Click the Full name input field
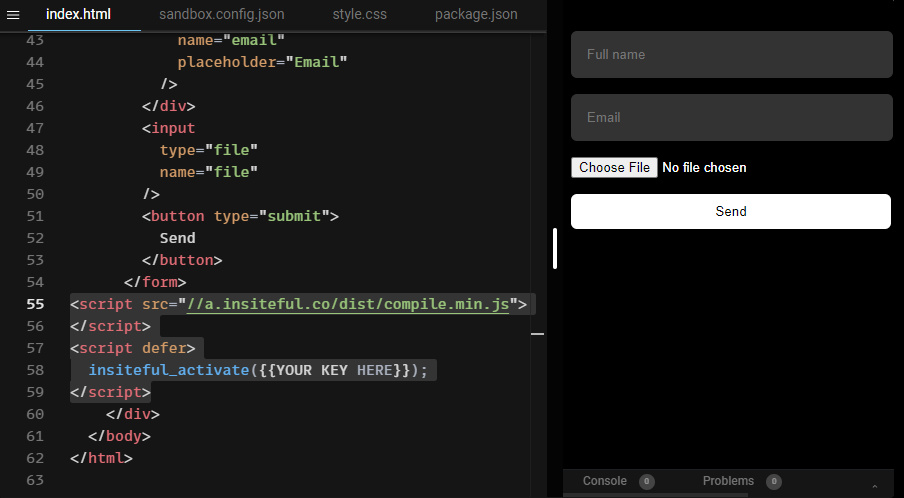904x498 pixels. pyautogui.click(x=732, y=54)
